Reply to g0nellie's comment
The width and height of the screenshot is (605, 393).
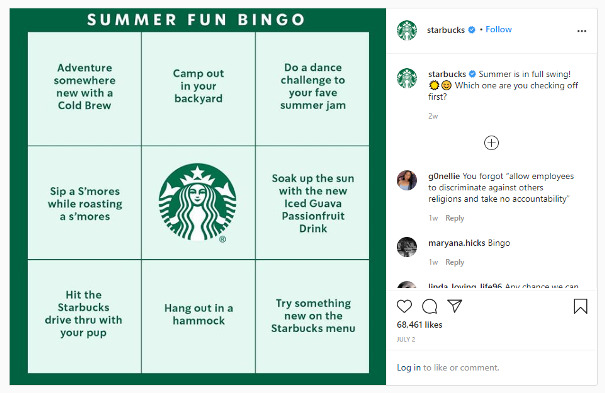click(455, 218)
